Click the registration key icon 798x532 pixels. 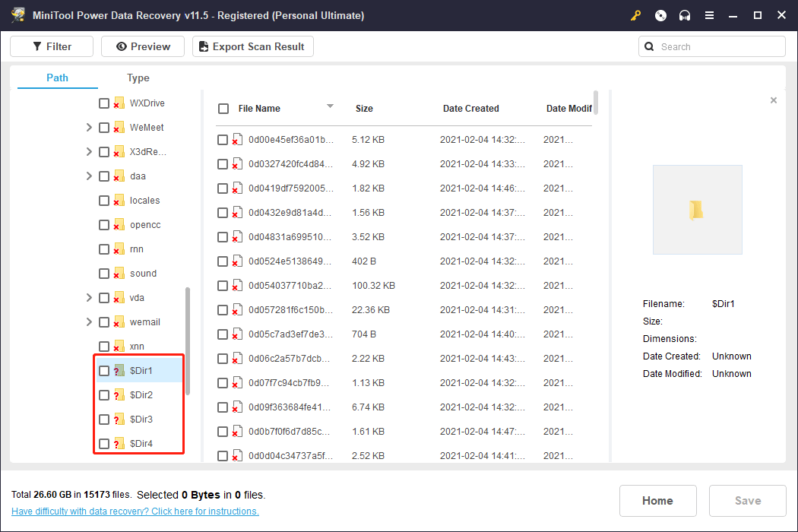pyautogui.click(x=635, y=16)
